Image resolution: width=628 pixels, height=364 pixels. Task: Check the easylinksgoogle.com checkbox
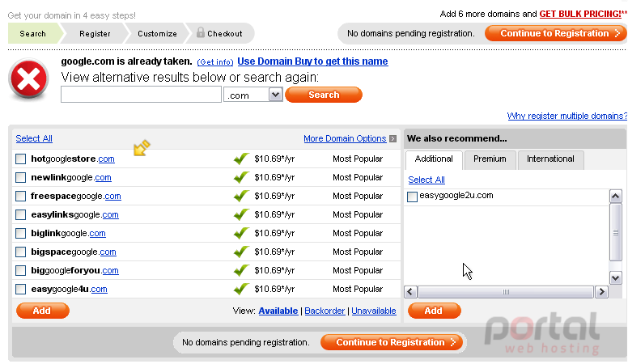(x=20, y=214)
